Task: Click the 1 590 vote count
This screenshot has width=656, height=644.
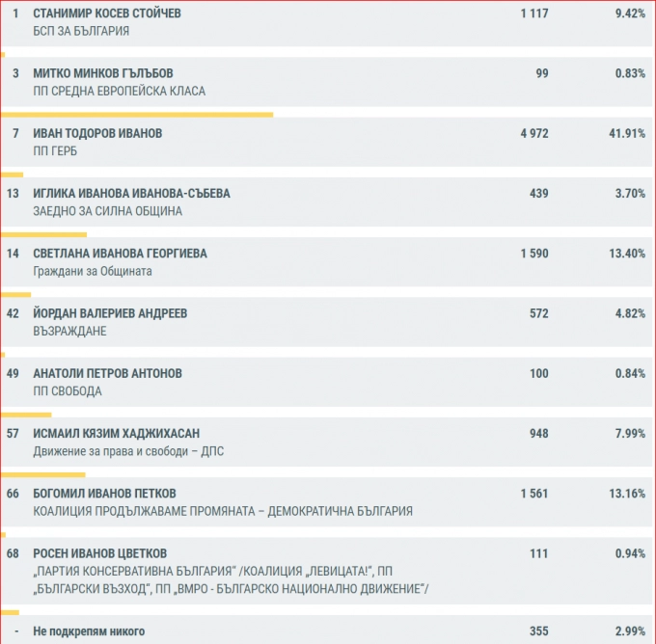Action: 533,254
